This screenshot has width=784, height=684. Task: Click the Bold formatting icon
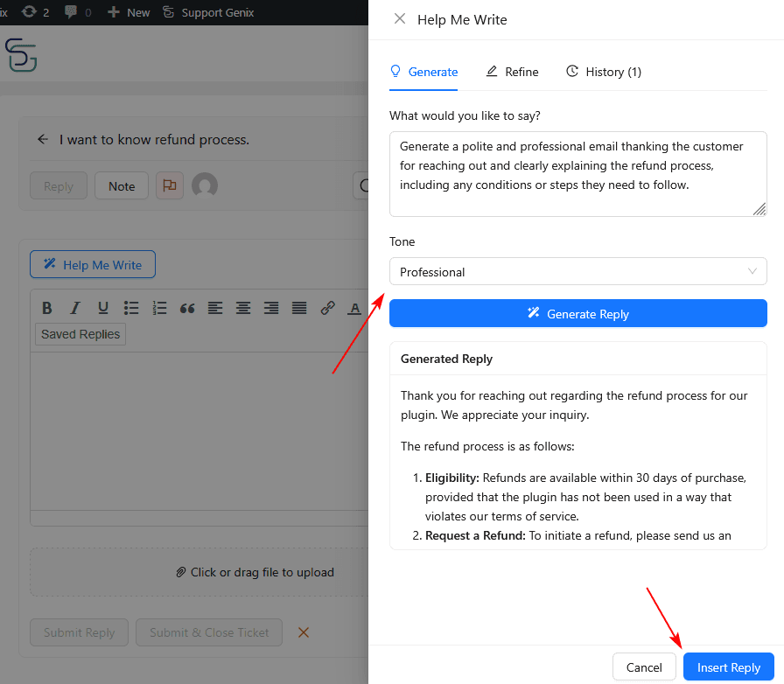pyautogui.click(x=47, y=308)
